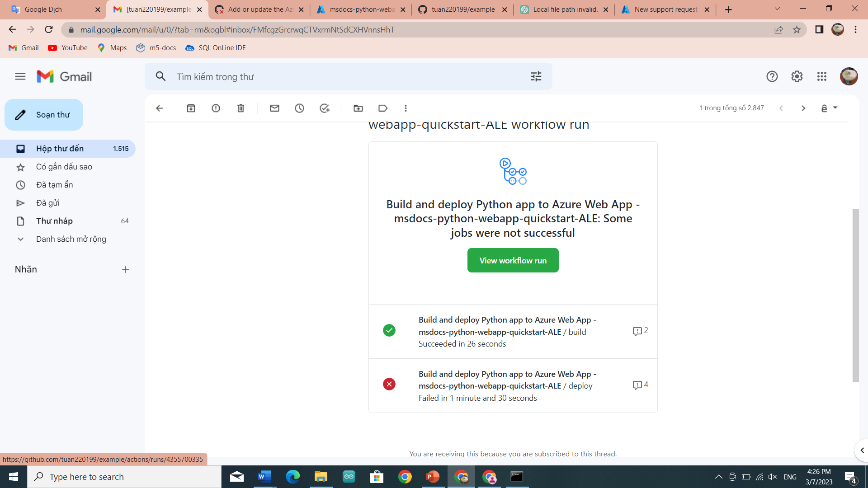Image resolution: width=868 pixels, height=488 pixels.
Task: Reload the page
Action: tap(49, 30)
